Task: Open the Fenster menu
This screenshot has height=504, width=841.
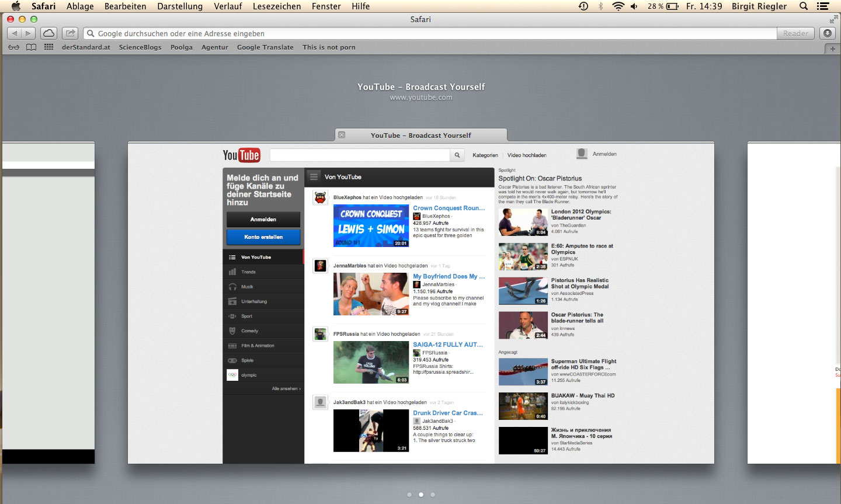Action: point(326,6)
